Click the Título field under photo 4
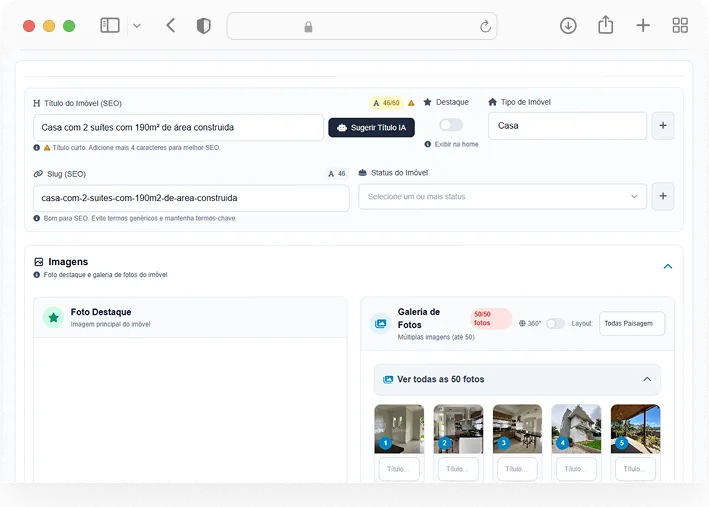 pyautogui.click(x=577, y=469)
